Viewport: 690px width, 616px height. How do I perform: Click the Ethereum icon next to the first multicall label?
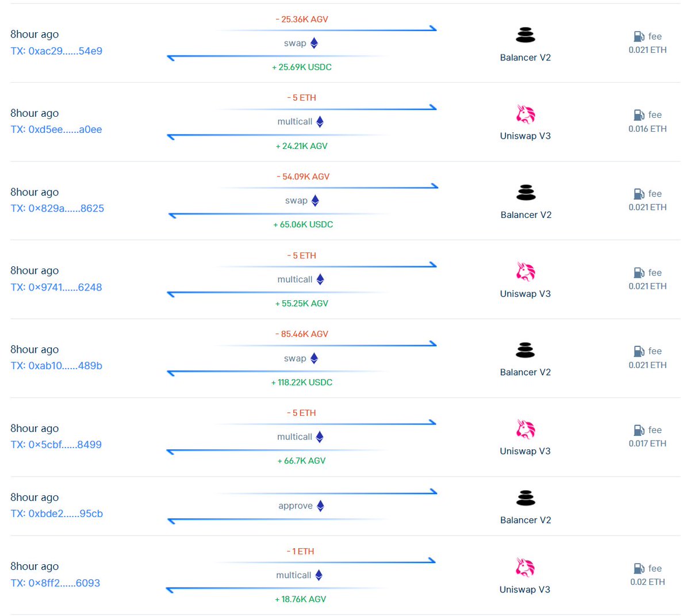coord(320,121)
